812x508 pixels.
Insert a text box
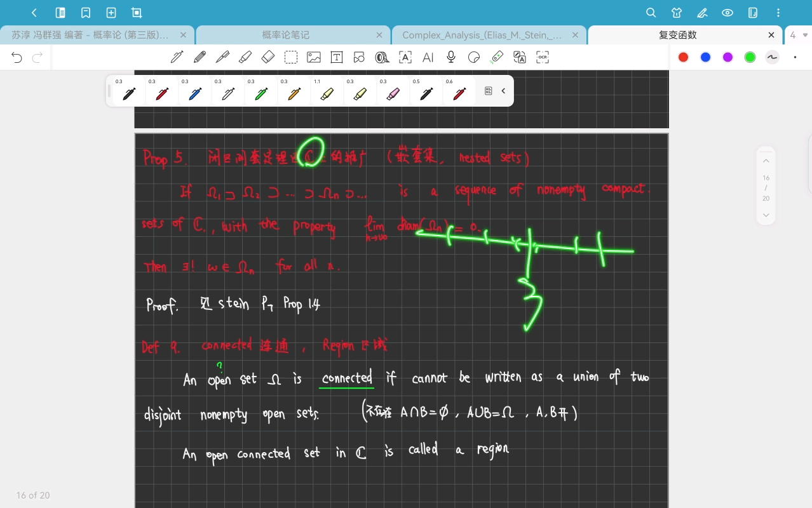pos(337,57)
